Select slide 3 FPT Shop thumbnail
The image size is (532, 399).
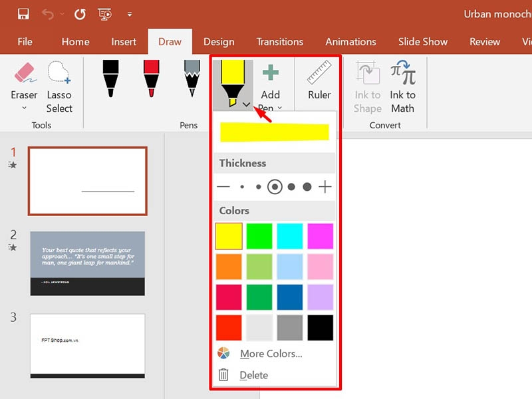coord(88,346)
